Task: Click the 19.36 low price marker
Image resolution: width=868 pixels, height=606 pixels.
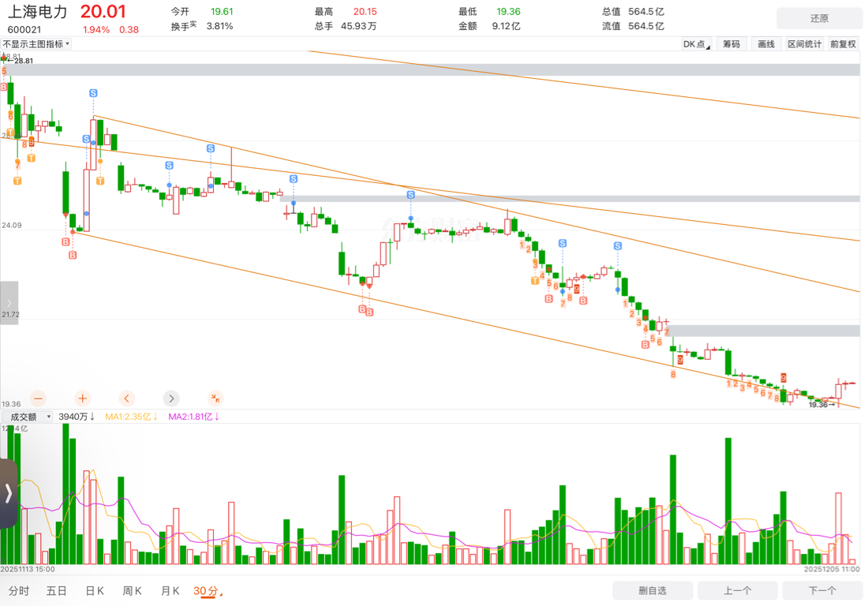Action: [x=821, y=405]
